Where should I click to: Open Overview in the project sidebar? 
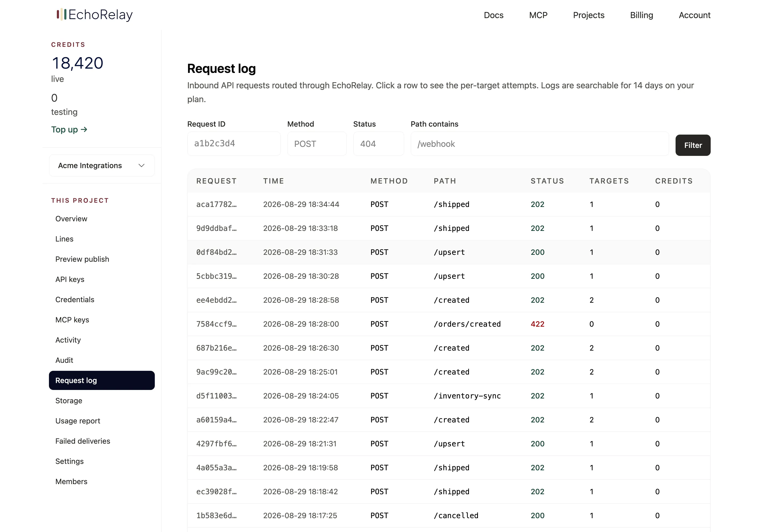tap(102, 219)
